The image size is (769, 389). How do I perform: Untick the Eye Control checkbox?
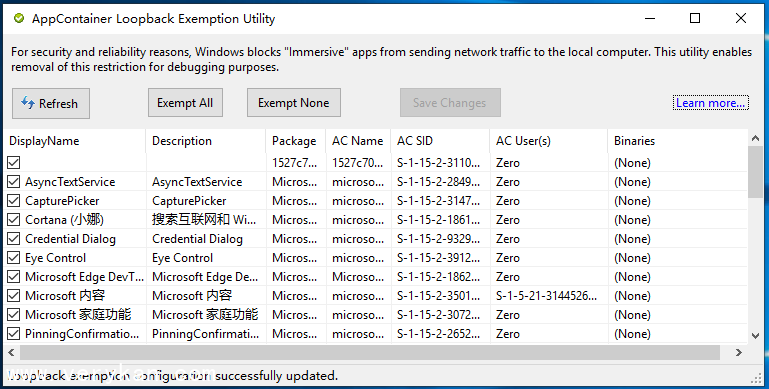(x=14, y=258)
